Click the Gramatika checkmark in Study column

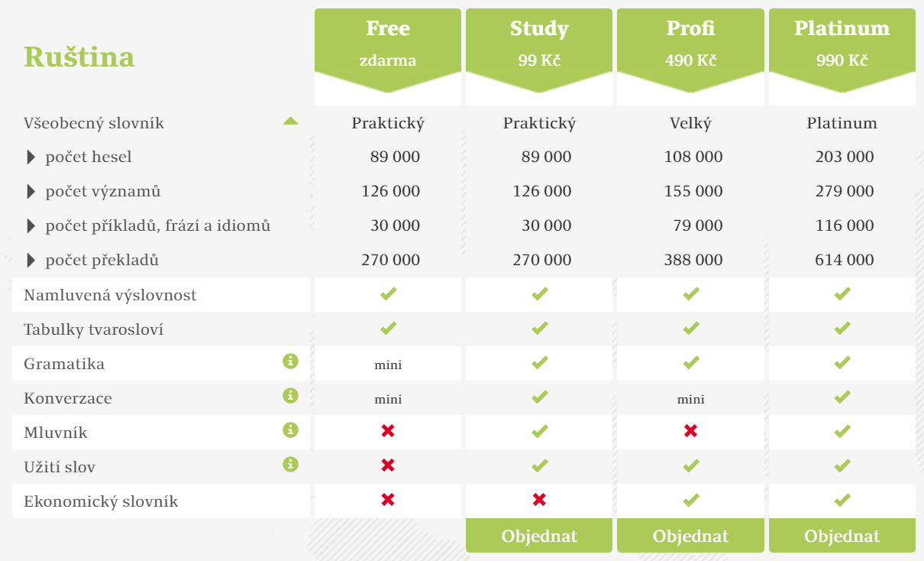(540, 362)
